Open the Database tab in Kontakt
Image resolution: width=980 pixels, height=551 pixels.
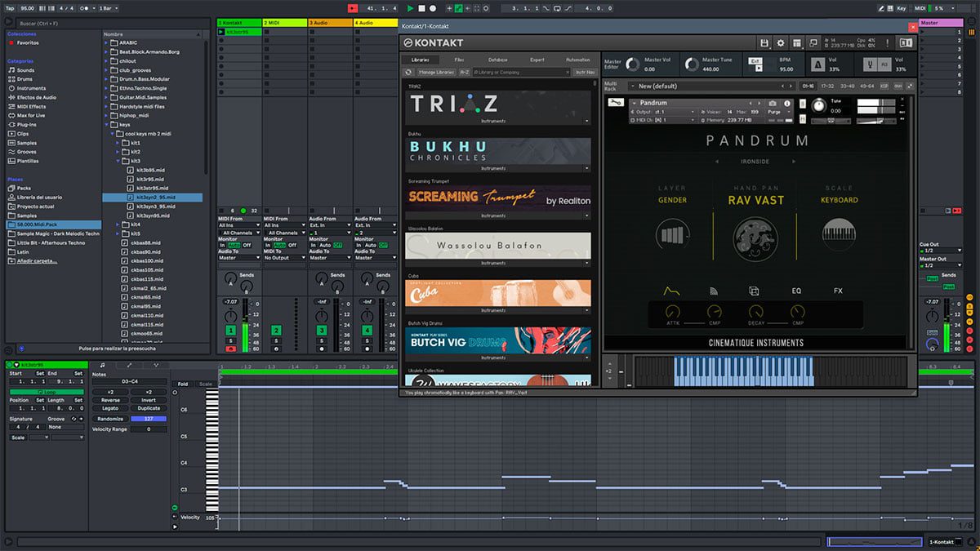coord(497,60)
